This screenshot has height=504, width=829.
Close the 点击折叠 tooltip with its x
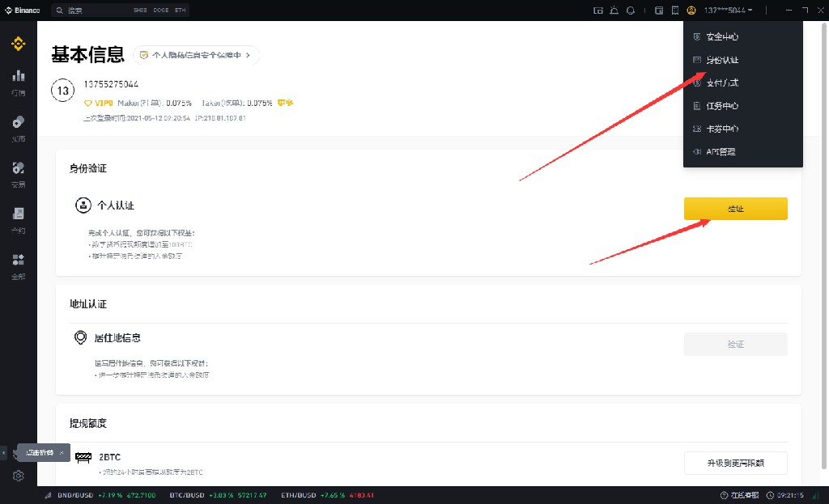pyautogui.click(x=62, y=453)
